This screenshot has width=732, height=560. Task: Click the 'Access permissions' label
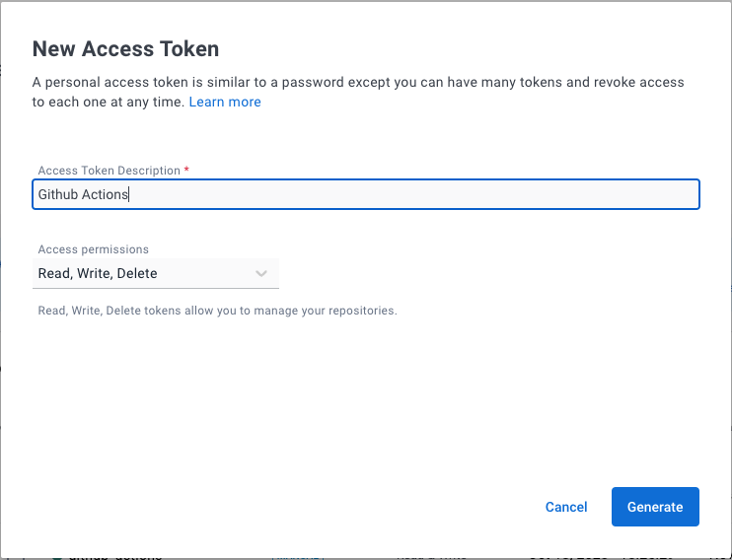94,249
